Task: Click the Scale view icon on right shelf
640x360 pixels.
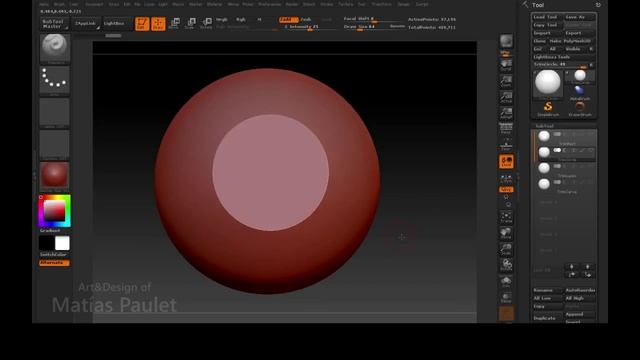Action: [506, 249]
